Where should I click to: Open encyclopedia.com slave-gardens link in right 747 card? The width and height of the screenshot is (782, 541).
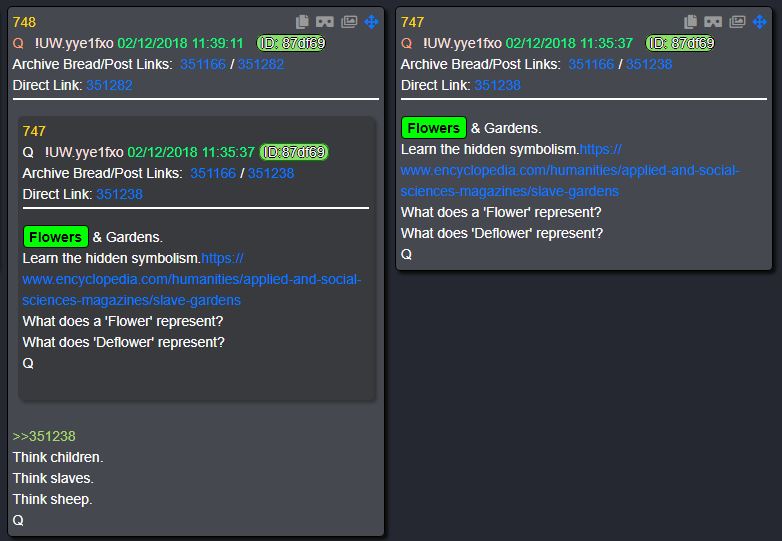coord(570,171)
